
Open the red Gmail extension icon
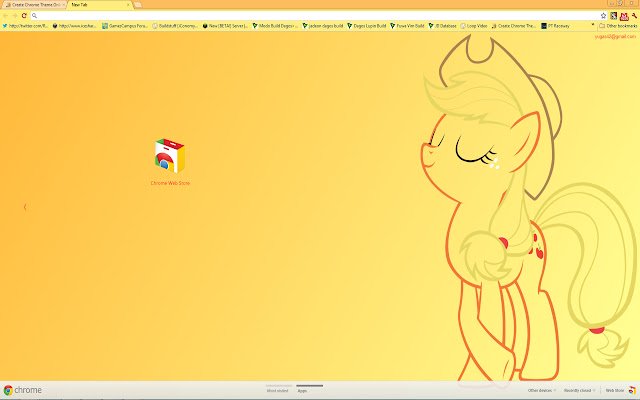coord(624,16)
